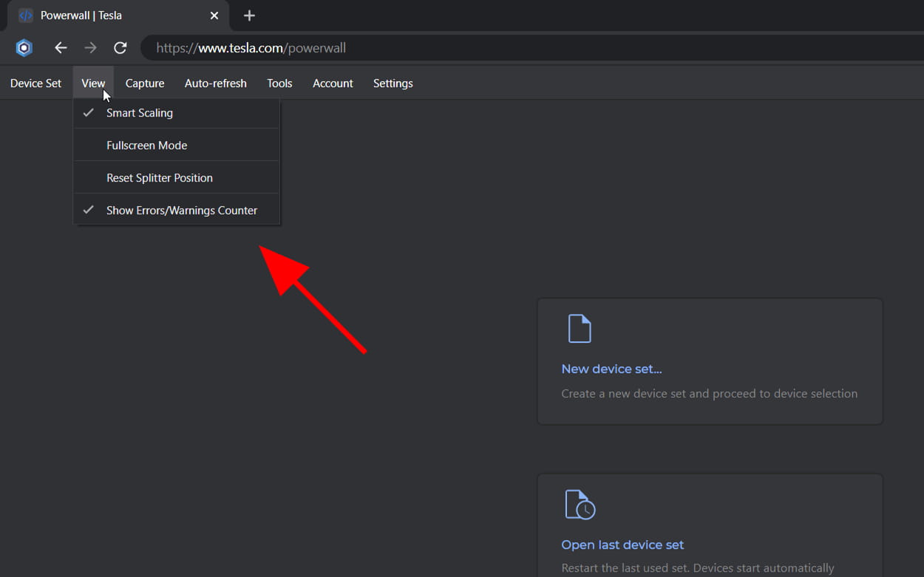Open a new tab with plus button

pyautogui.click(x=249, y=16)
